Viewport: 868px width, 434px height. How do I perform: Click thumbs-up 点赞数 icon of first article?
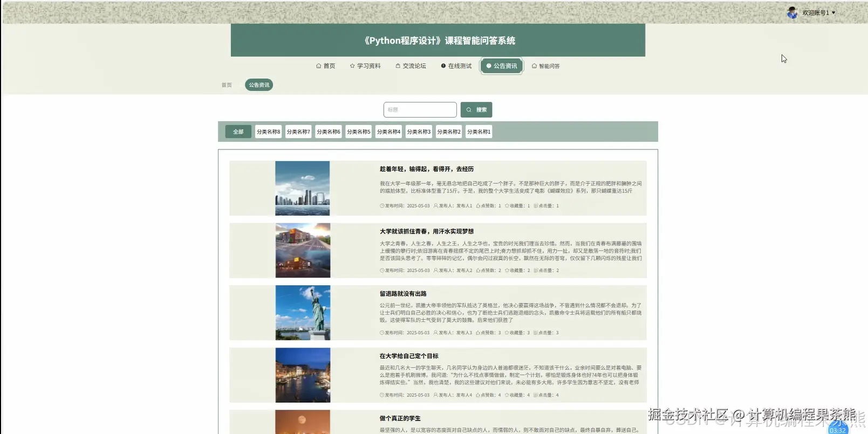click(x=478, y=205)
